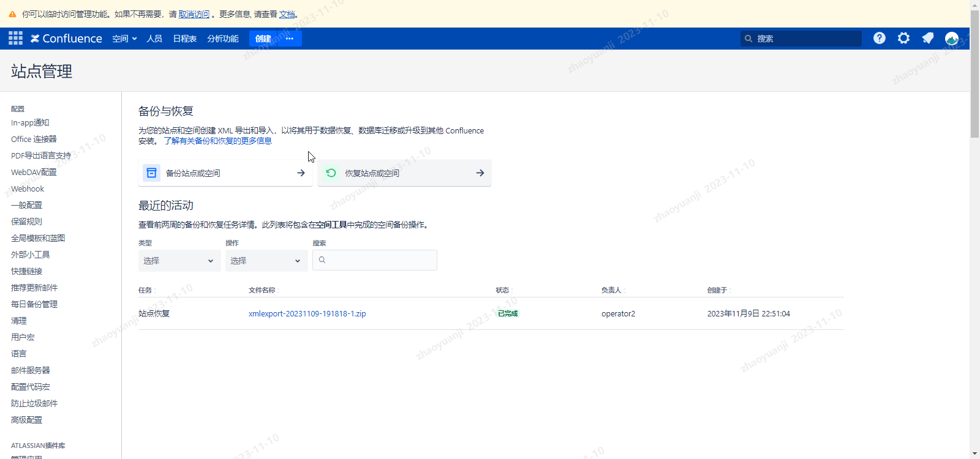Open 分析功能 in the top navigation
Viewport: 980px width, 459px height.
(223, 39)
